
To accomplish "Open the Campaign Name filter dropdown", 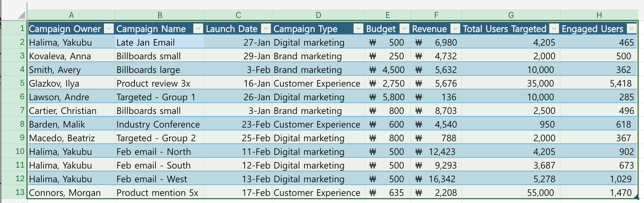I will pos(198,29).
